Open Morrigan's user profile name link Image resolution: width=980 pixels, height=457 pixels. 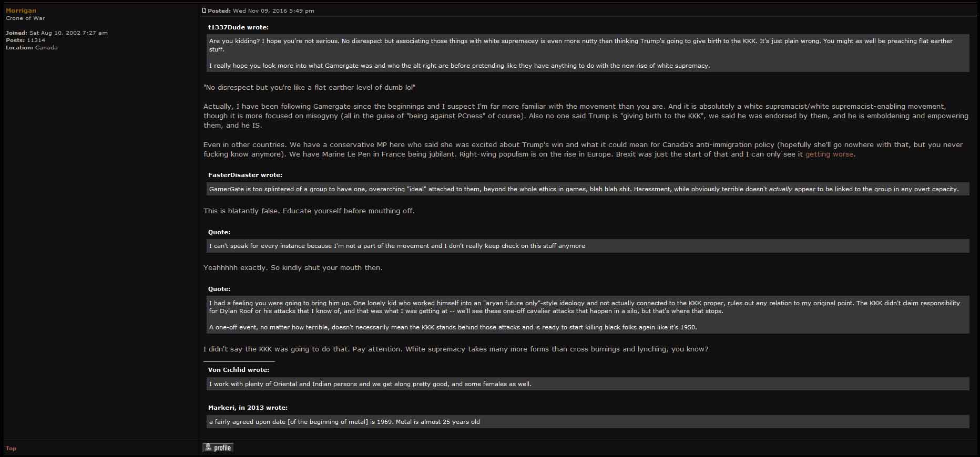[21, 11]
